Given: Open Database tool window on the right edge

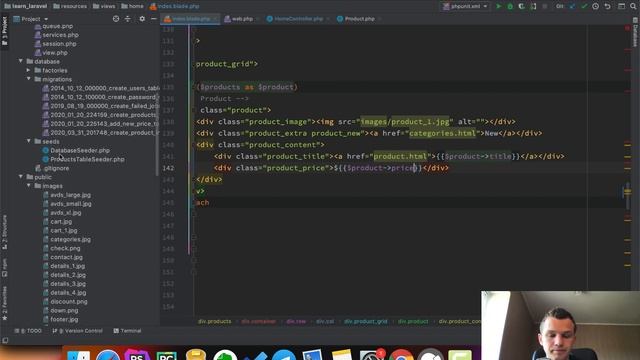Looking at the screenshot, I should click(x=635, y=33).
